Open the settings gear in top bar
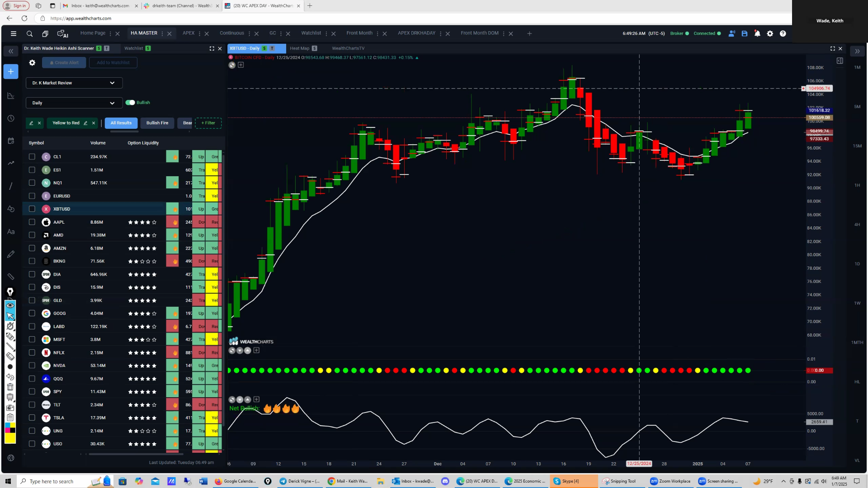Viewport: 868px width, 488px height. [770, 33]
